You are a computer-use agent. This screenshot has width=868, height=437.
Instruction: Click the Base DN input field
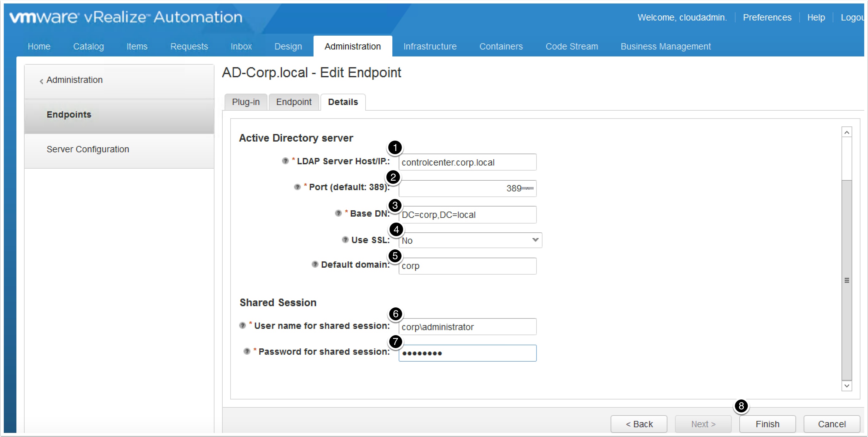click(x=467, y=215)
